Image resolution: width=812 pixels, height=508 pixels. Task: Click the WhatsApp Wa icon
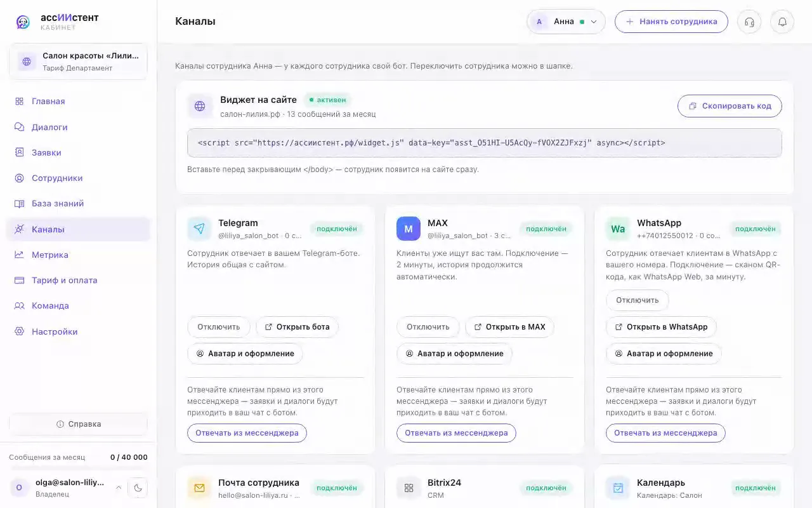click(x=618, y=229)
